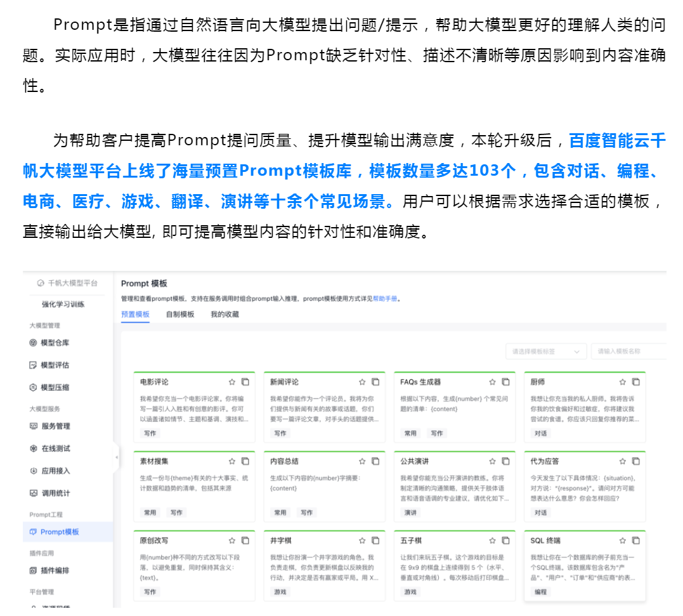Toggle star on 公共演讲 template

click(492, 461)
